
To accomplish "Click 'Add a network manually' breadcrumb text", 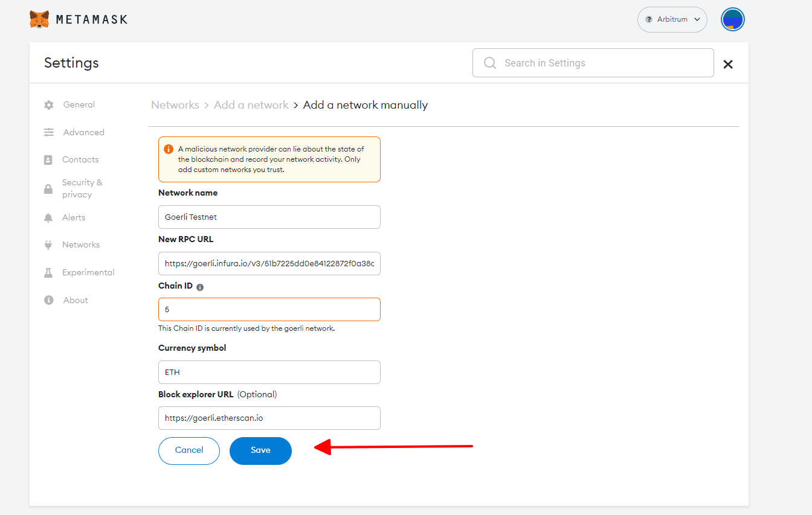I will tap(366, 105).
